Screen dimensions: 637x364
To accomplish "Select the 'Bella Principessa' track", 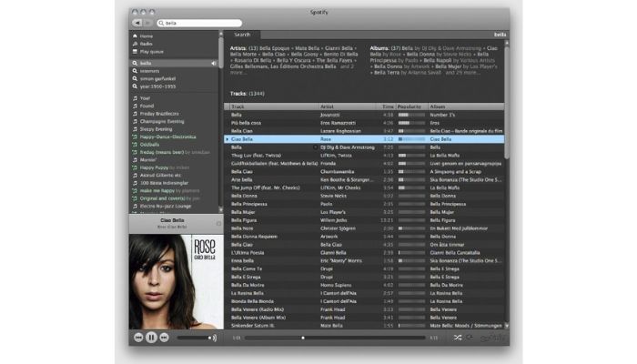I will click(364, 204).
